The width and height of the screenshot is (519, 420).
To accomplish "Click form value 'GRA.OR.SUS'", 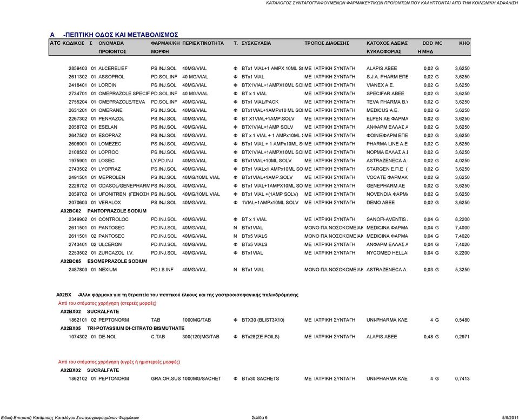I will click(165, 378).
